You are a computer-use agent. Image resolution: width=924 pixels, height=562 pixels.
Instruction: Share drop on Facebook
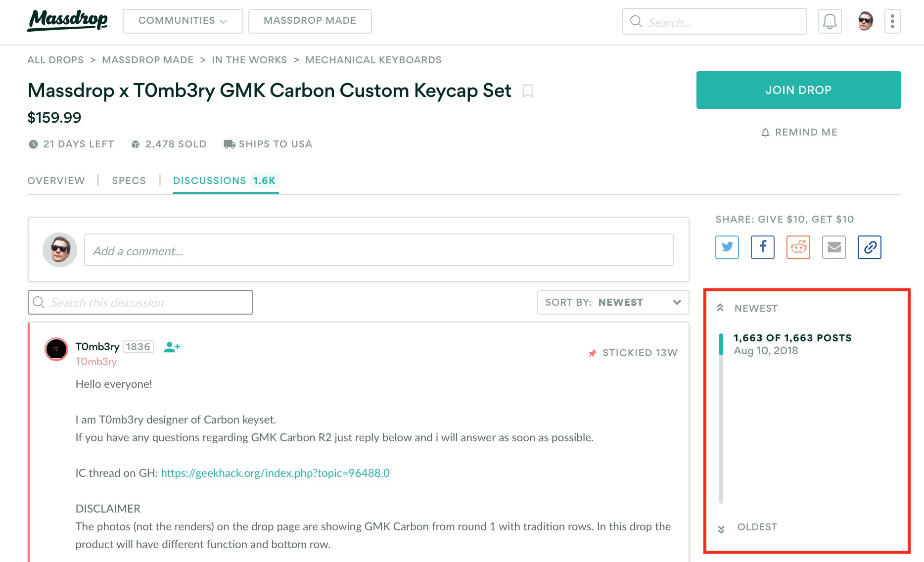pyautogui.click(x=762, y=247)
